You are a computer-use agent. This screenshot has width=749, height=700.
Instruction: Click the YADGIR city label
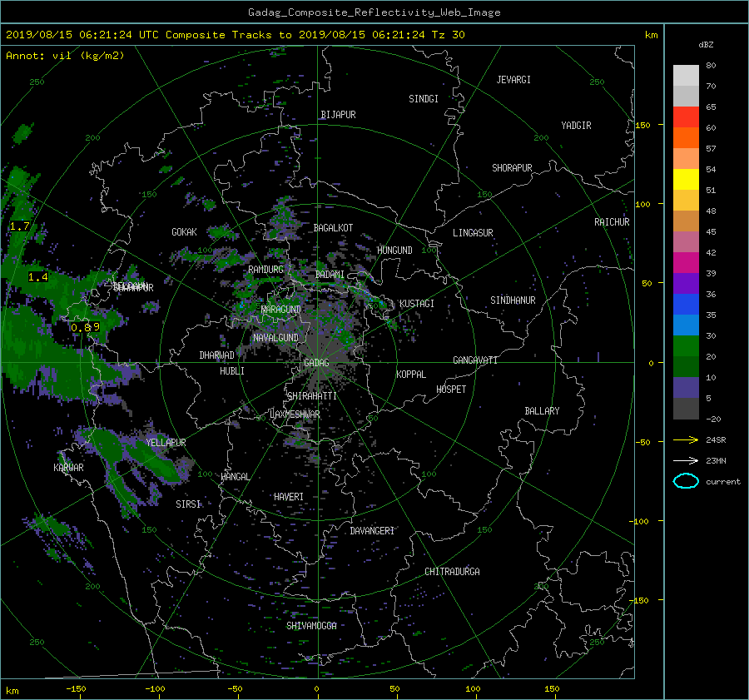[576, 126]
